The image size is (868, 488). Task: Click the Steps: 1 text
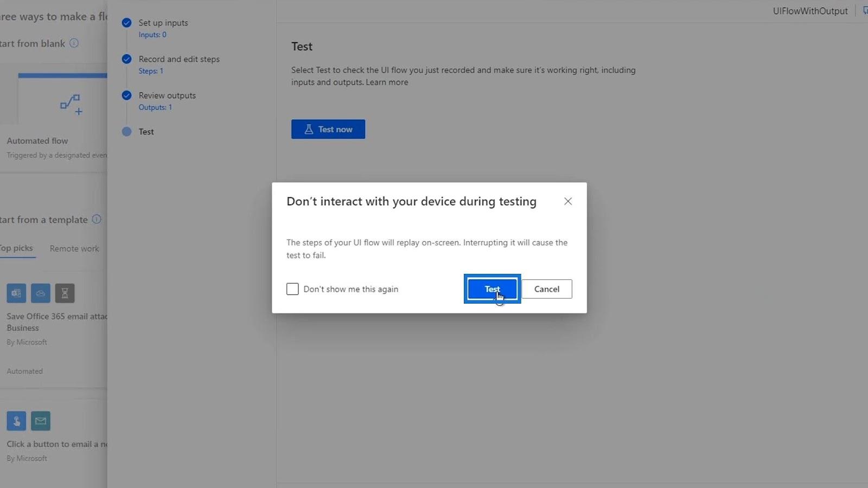pyautogui.click(x=151, y=71)
